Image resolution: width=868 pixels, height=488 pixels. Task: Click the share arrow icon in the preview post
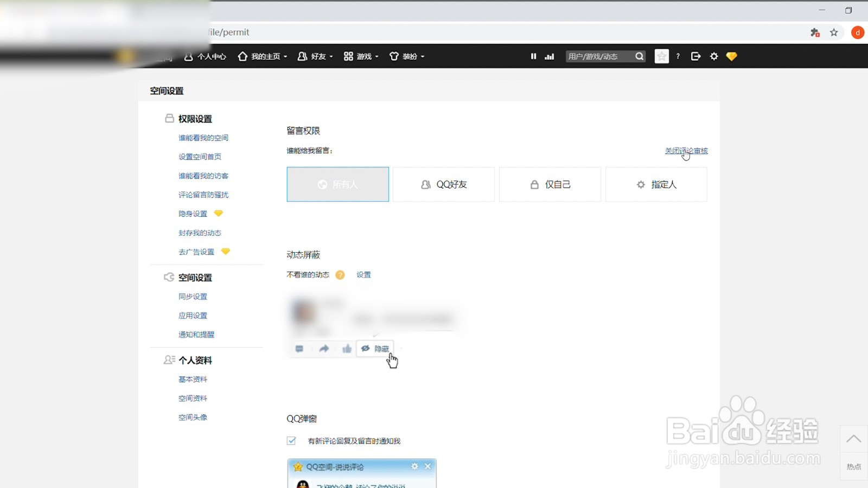coord(324,349)
